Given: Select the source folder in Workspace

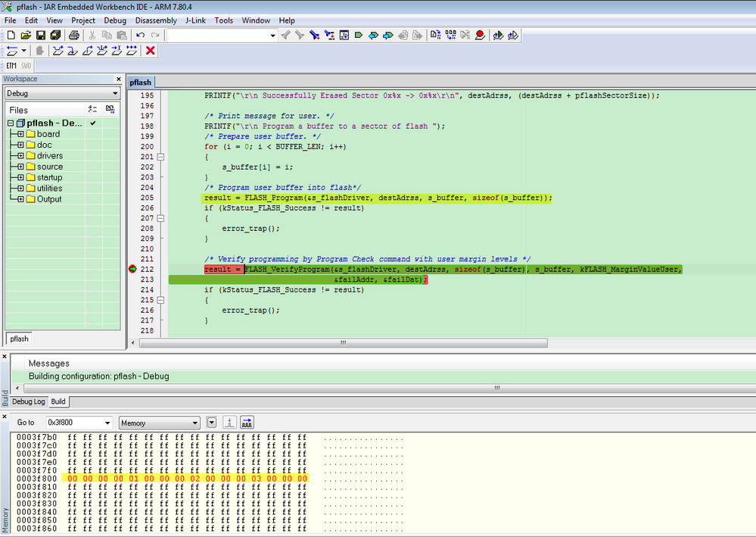Looking at the screenshot, I should pos(50,167).
